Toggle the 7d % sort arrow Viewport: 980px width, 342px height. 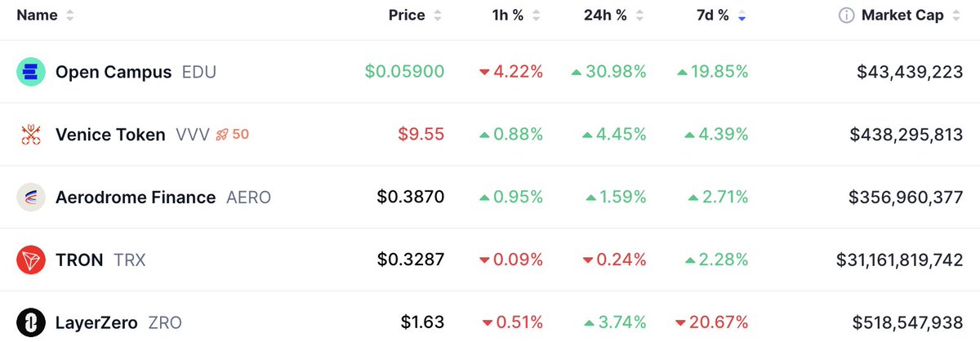tap(742, 16)
